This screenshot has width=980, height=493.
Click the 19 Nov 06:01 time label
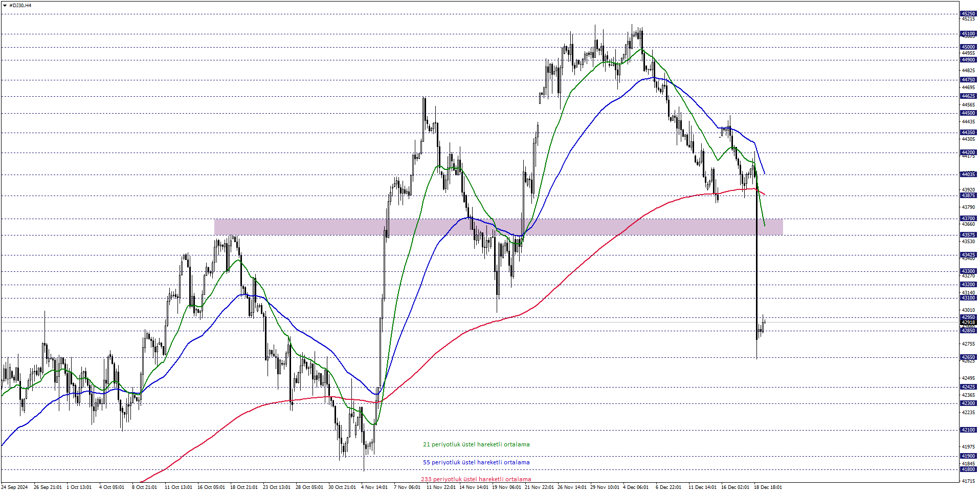tap(506, 487)
